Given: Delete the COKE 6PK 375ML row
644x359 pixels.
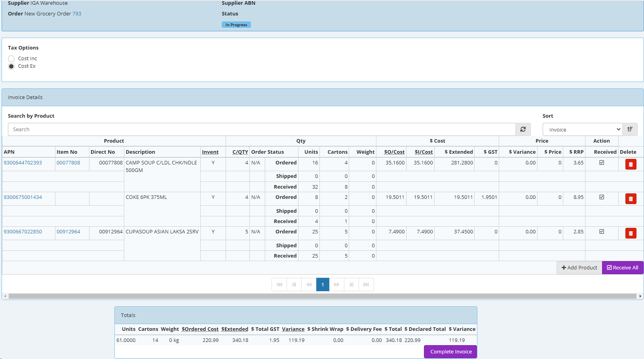Looking at the screenshot, I should point(631,199).
